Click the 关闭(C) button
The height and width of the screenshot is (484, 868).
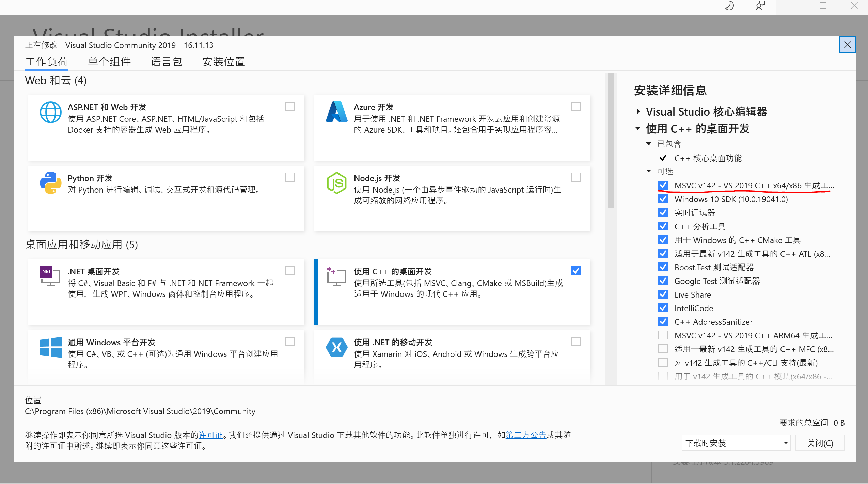[x=820, y=442]
